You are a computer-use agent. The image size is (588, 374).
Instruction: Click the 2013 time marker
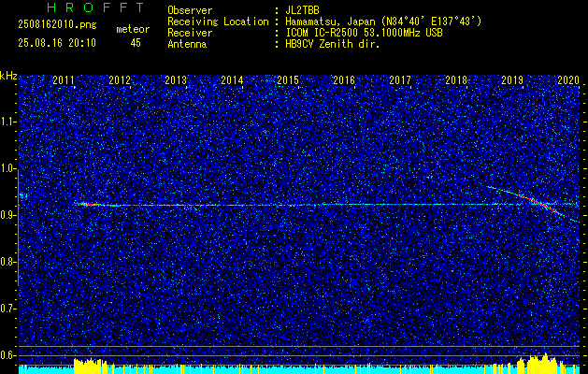pyautogui.click(x=176, y=79)
